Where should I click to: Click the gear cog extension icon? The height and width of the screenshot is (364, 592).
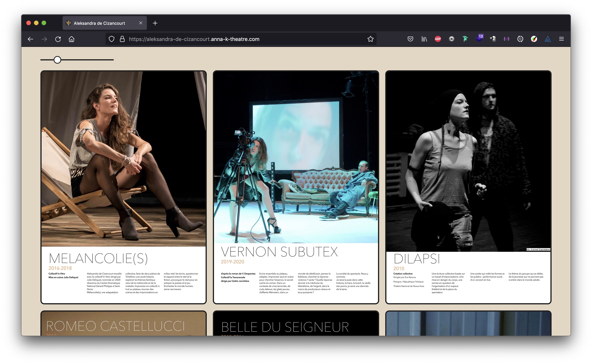click(x=451, y=39)
